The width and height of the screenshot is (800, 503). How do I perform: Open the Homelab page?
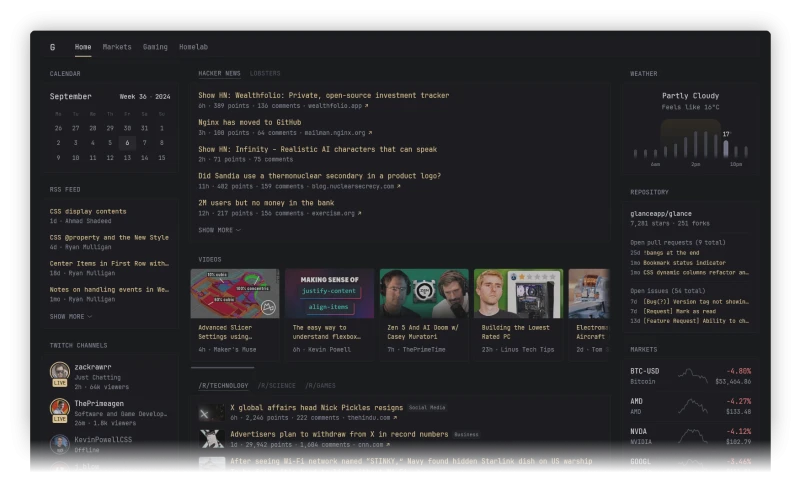[x=193, y=47]
